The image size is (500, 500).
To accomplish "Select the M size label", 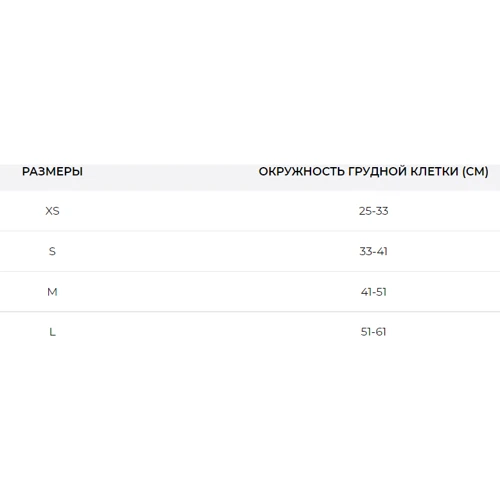I will (52, 292).
